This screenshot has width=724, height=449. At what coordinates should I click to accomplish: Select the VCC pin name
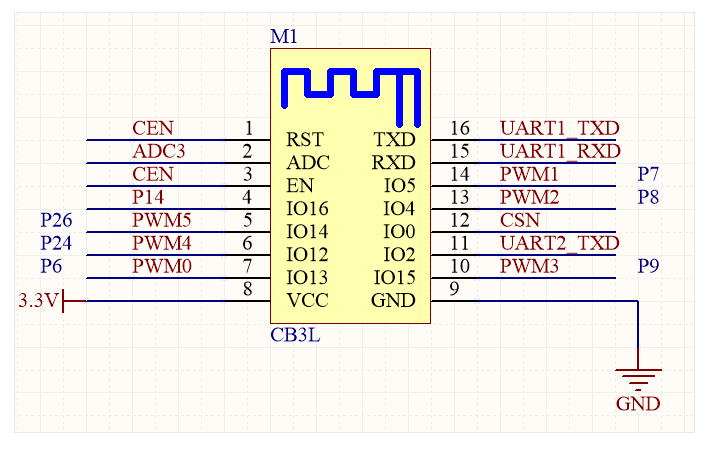point(307,301)
